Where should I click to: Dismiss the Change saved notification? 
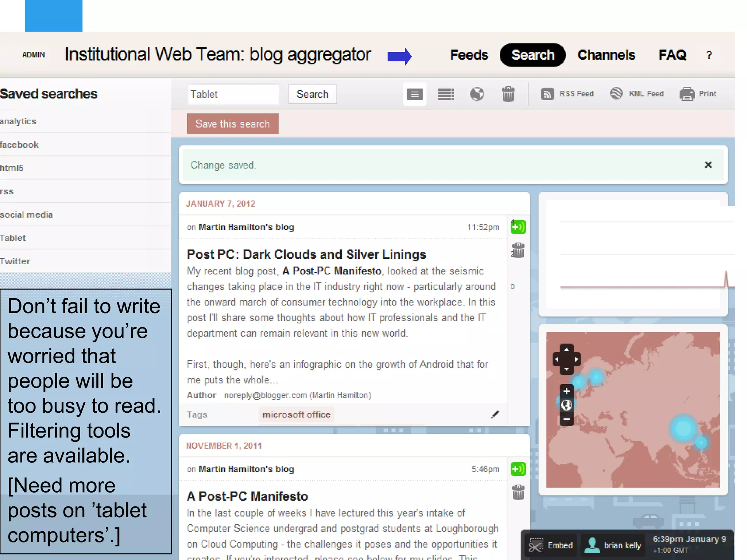[x=708, y=165]
